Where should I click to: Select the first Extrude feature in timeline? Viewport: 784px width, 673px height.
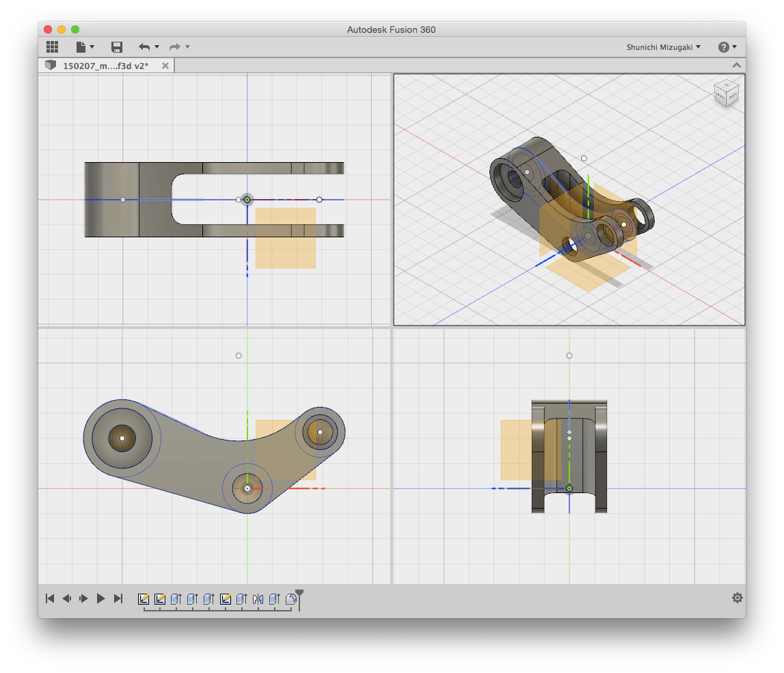pyautogui.click(x=176, y=599)
